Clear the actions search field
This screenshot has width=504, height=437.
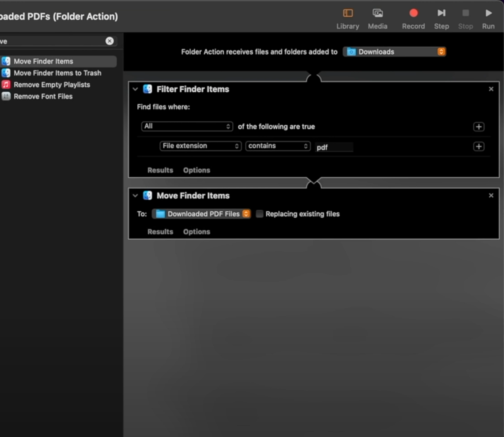click(110, 41)
